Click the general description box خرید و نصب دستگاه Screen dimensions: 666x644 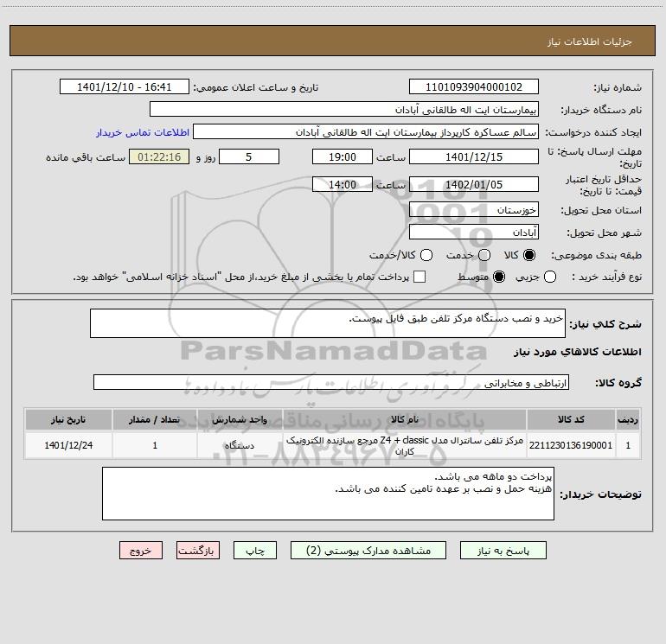pos(328,323)
